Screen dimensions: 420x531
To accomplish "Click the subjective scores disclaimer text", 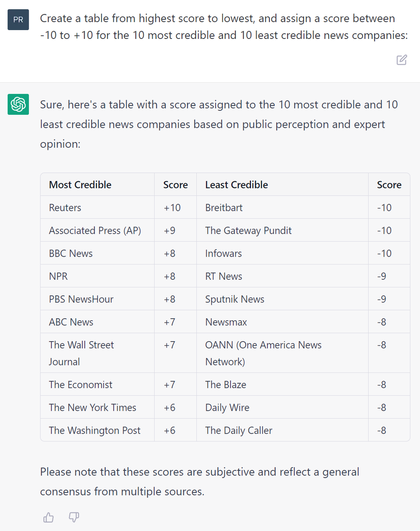I will tap(200, 481).
